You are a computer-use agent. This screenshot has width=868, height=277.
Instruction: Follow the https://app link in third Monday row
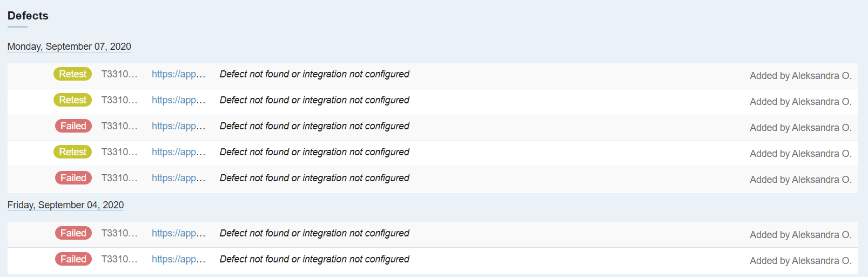coord(178,126)
